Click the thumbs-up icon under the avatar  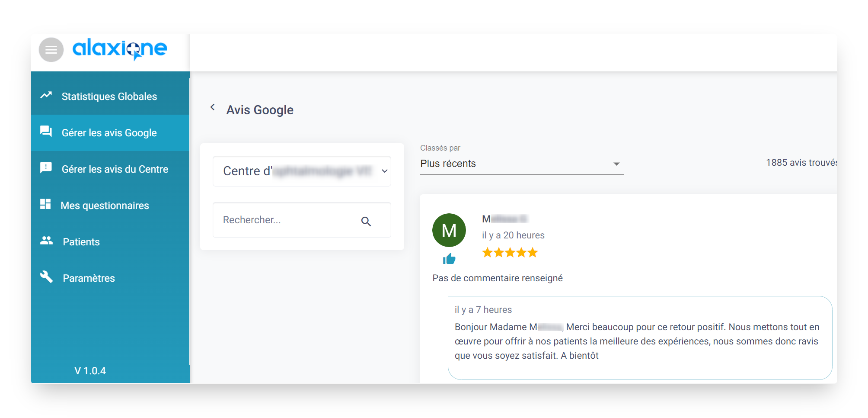click(449, 259)
